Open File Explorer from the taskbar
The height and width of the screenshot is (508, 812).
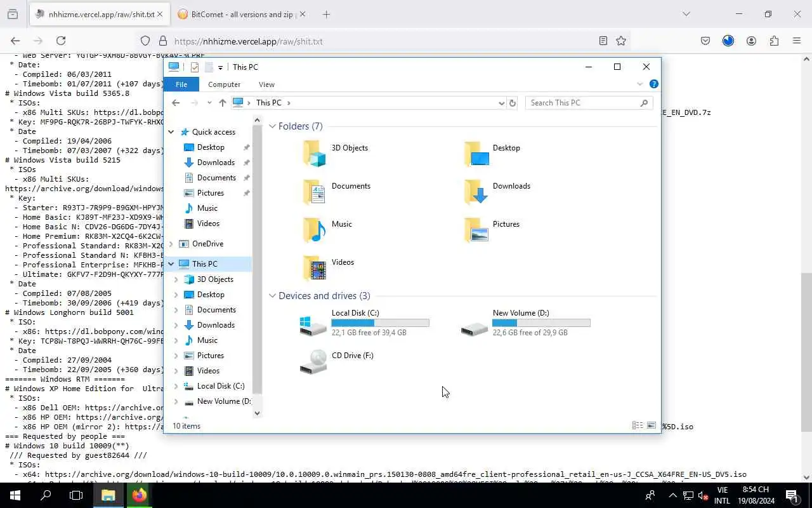click(108, 495)
